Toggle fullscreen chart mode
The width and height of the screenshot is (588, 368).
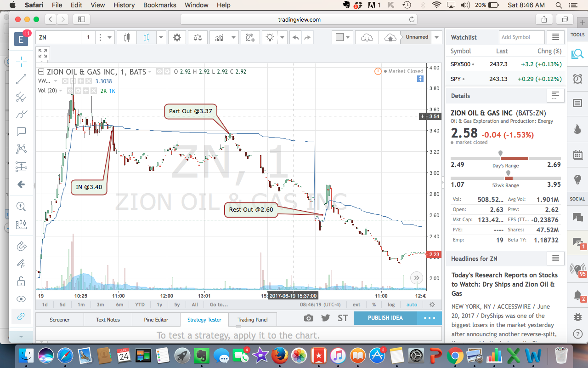43,53
